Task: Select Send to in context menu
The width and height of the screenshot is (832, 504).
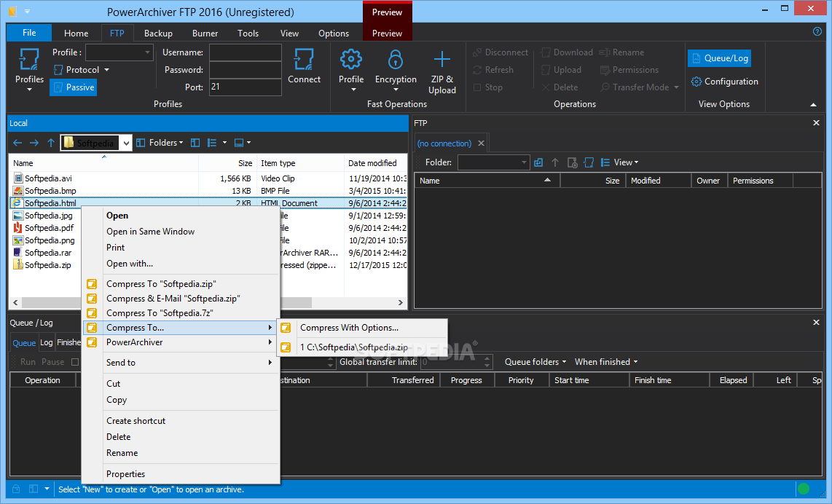Action: 181,363
